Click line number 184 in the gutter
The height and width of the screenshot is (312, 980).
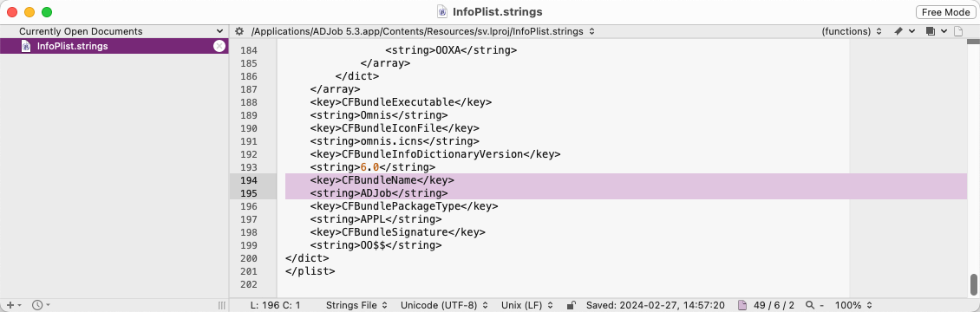click(248, 49)
